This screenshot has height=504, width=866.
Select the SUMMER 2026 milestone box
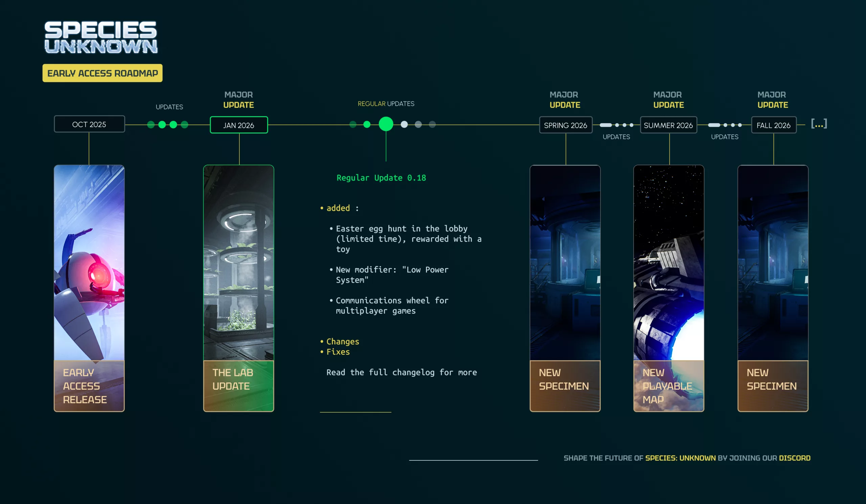(668, 125)
